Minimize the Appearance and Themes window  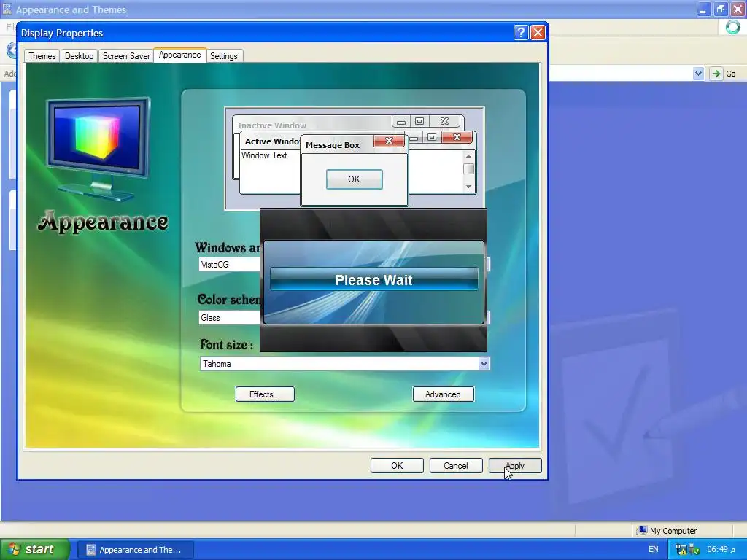pyautogui.click(x=703, y=9)
